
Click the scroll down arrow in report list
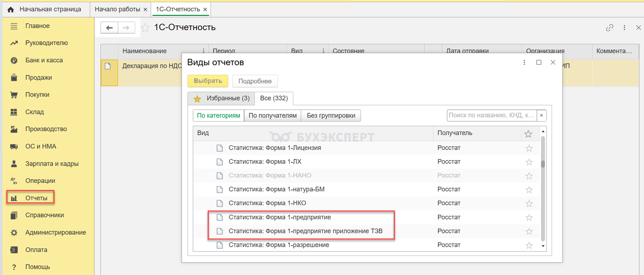[x=543, y=246]
